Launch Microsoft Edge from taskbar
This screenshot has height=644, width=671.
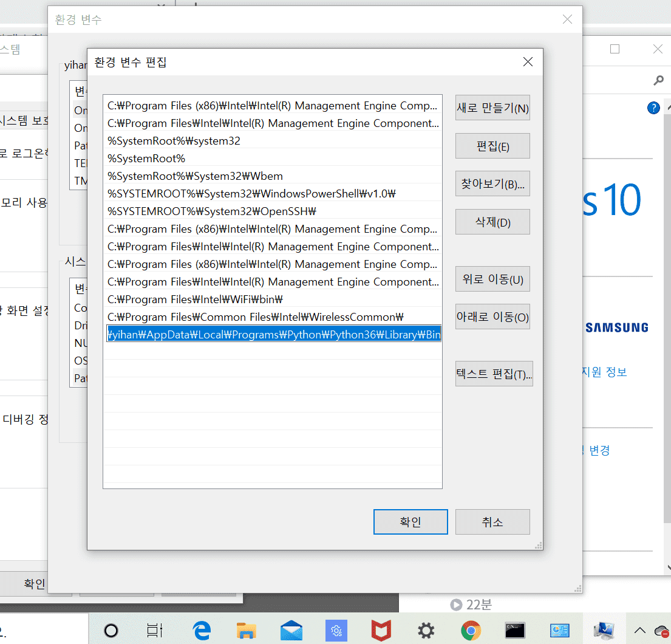point(202,630)
